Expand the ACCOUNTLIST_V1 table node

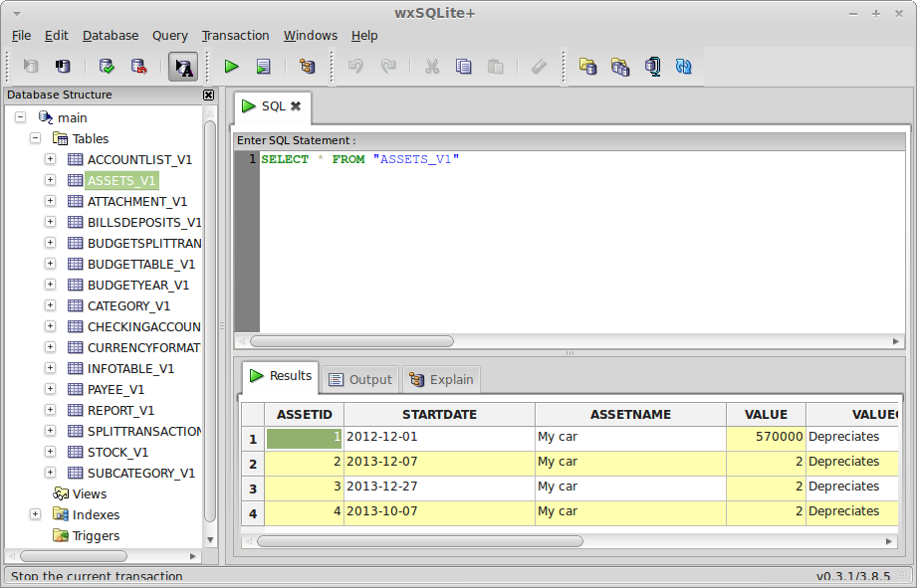(50, 159)
